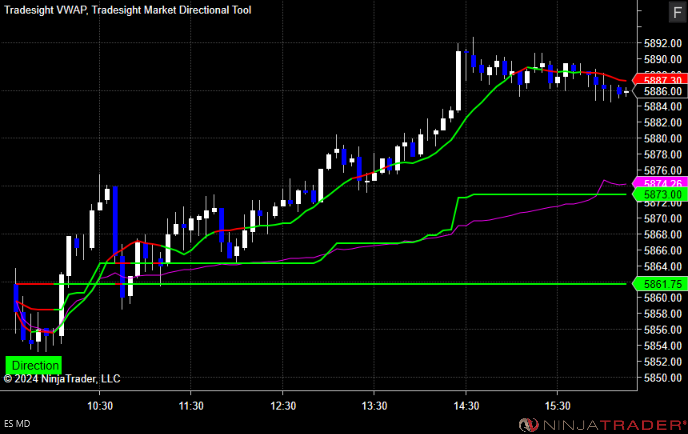Click the Tradesight VWAP indicator title text
688x434 pixels.
[46, 10]
